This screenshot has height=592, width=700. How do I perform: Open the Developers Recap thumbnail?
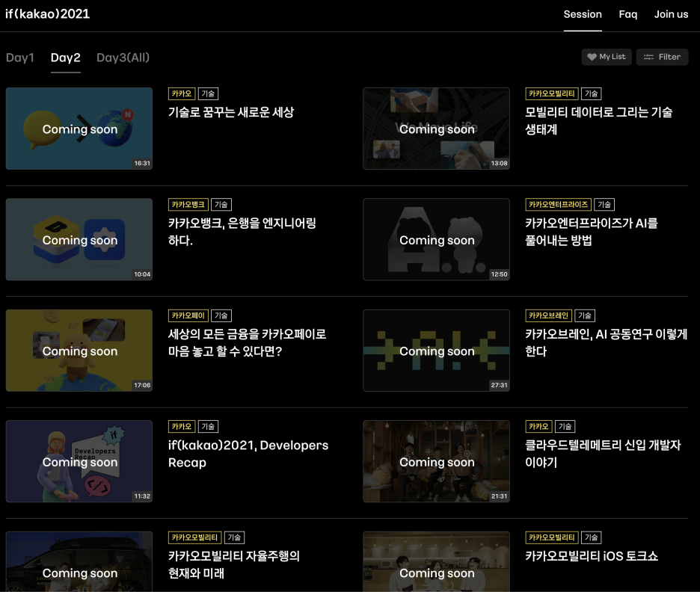[79, 461]
